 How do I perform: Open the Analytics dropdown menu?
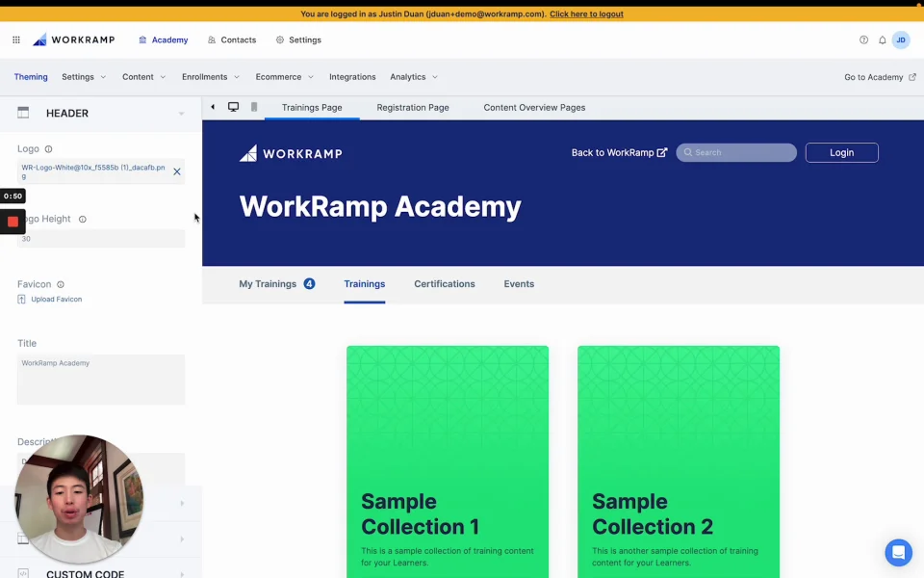tap(414, 77)
